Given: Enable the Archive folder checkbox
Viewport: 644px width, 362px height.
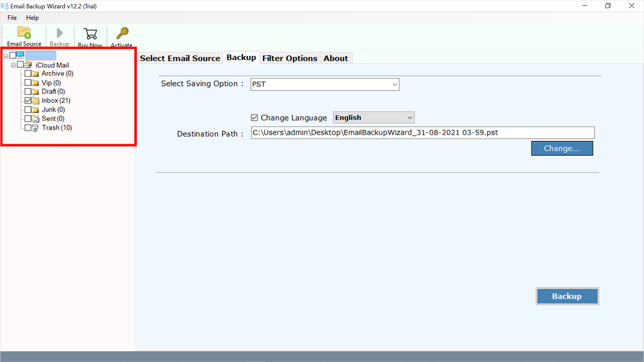Looking at the screenshot, I should (x=28, y=73).
